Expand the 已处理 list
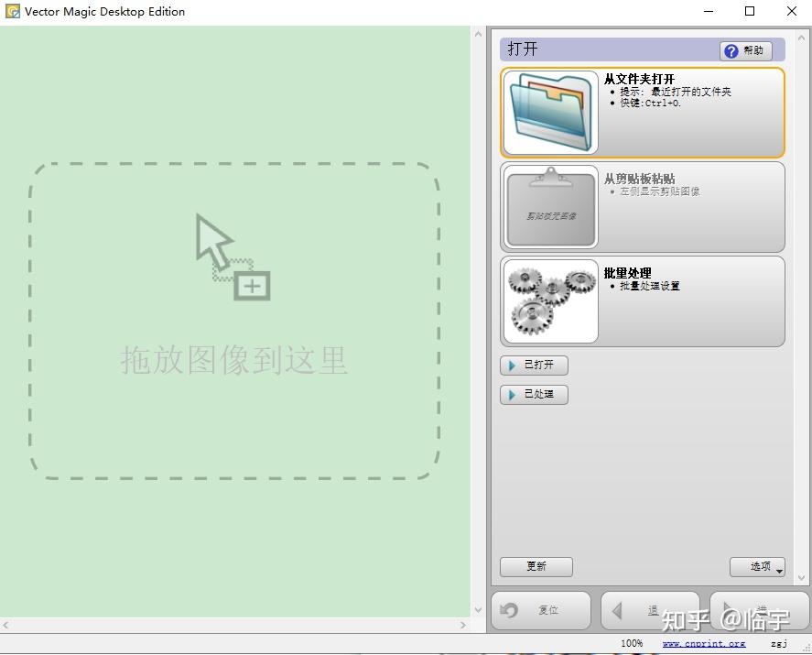The width and height of the screenshot is (812, 655). (534, 395)
